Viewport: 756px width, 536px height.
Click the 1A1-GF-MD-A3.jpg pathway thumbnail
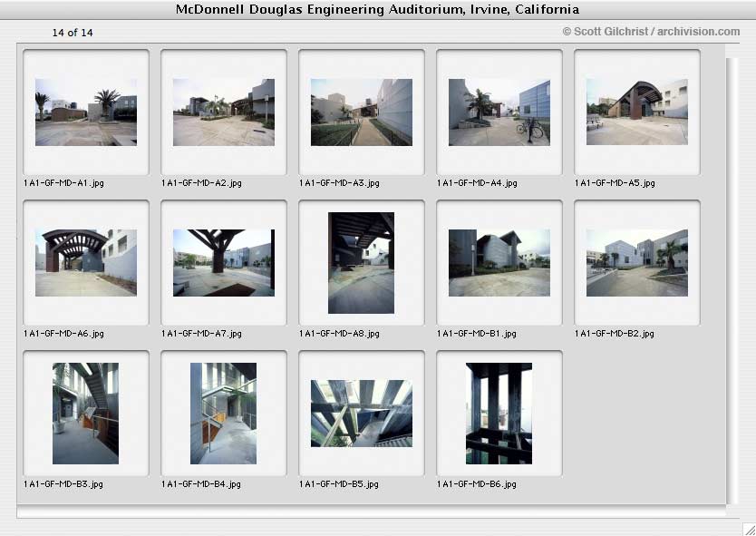point(362,112)
